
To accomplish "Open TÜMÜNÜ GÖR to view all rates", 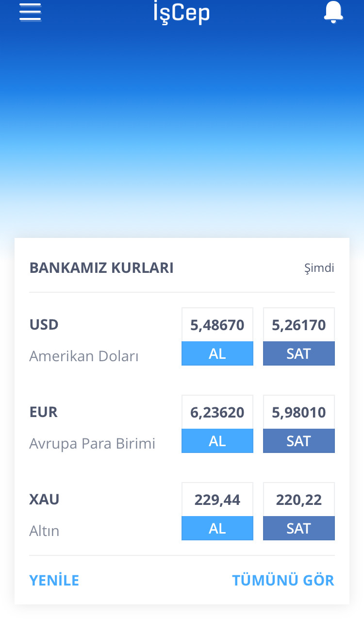I will [x=283, y=580].
